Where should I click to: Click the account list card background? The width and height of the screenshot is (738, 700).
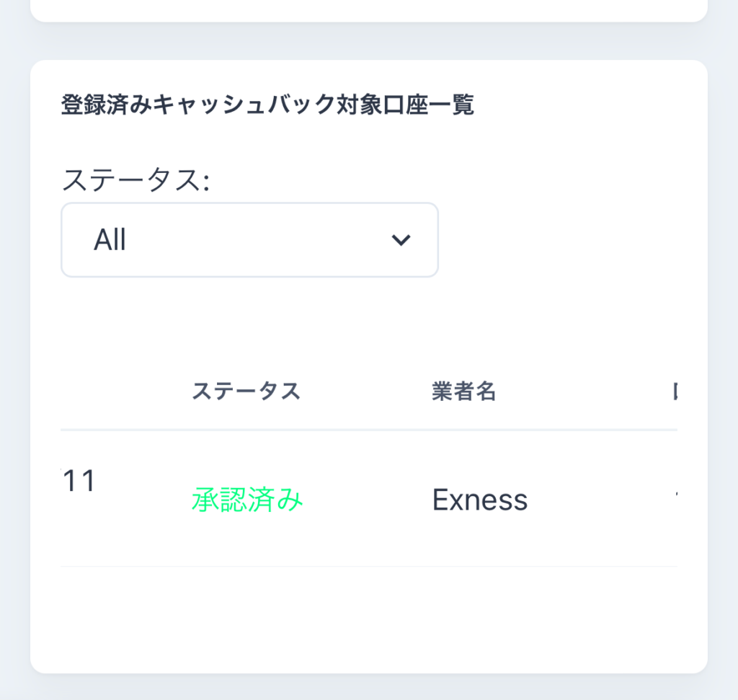tap(369, 324)
